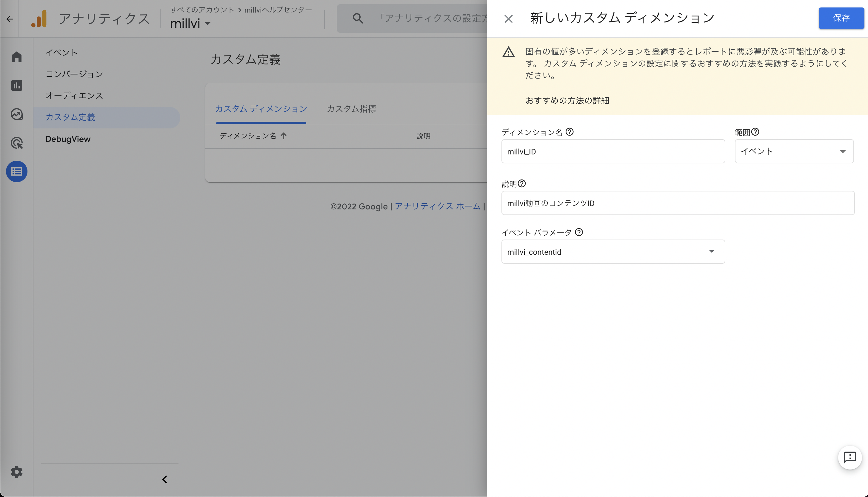Image resolution: width=868 pixels, height=497 pixels.
Task: Click the help icon next to イベント パラメータ
Action: (579, 232)
